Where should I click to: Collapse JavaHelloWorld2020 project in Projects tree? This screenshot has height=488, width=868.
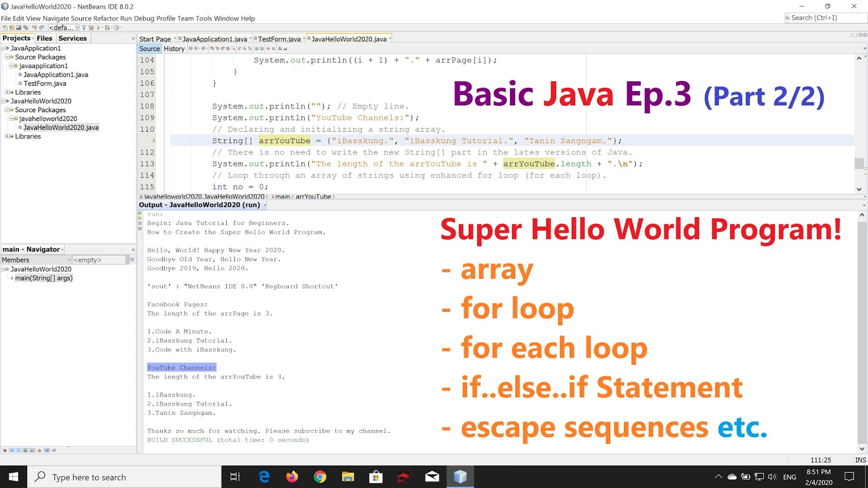click(x=3, y=101)
